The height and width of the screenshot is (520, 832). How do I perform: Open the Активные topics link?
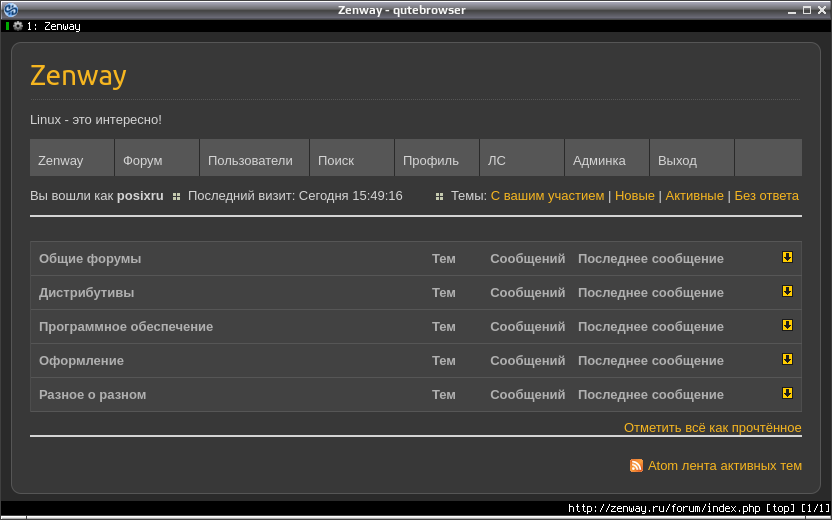tap(694, 196)
